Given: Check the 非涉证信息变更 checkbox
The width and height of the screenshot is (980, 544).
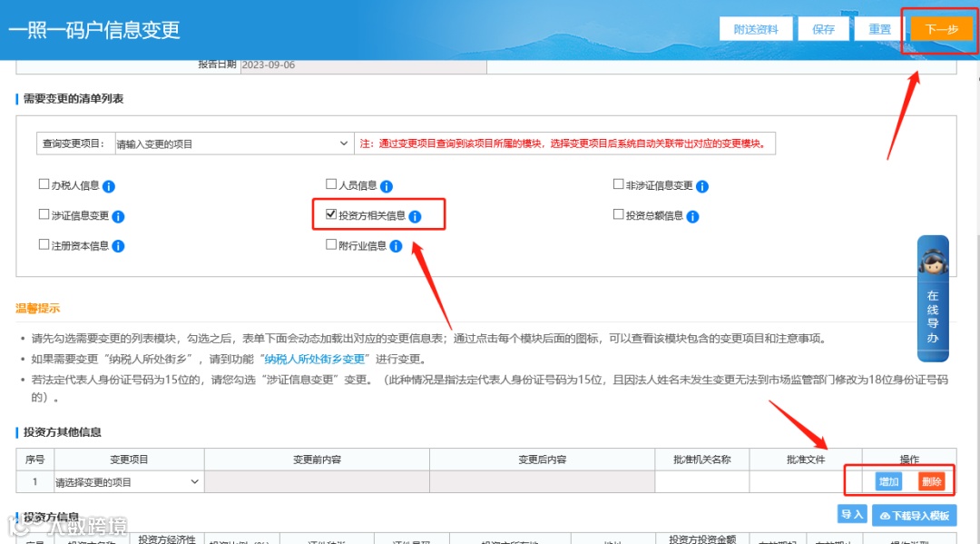Looking at the screenshot, I should click(618, 183).
